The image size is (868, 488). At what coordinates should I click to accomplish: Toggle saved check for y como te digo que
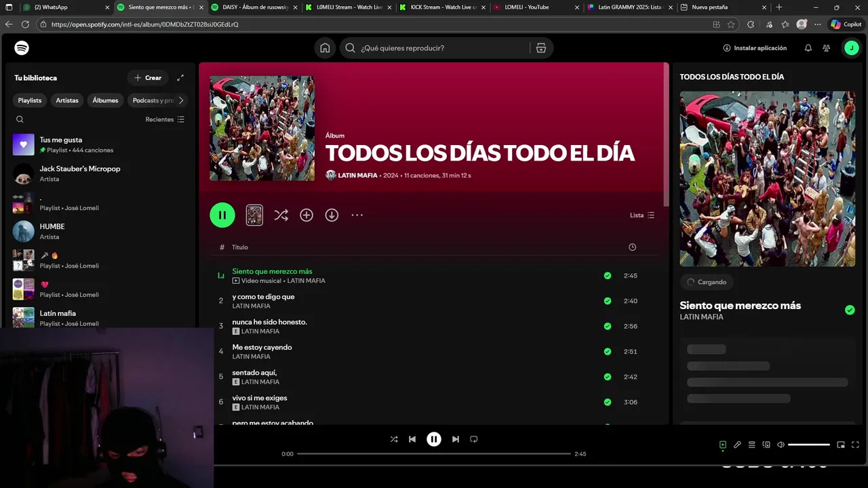(x=608, y=301)
